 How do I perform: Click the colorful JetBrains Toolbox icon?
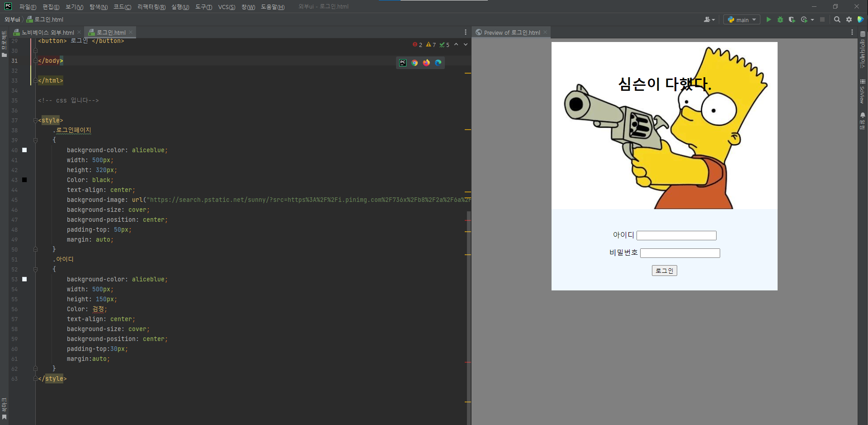pos(861,19)
